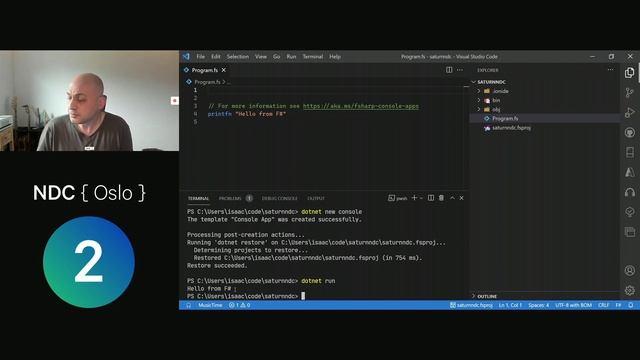Open the GitHub view in activity bar
The height and width of the screenshot is (360, 640).
point(629,132)
